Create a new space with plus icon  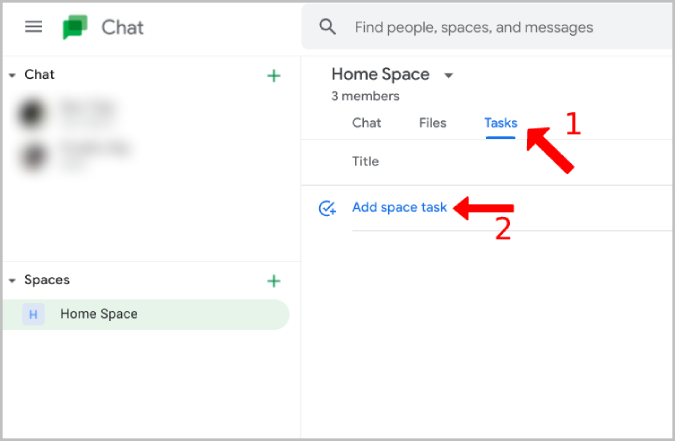[x=274, y=281]
